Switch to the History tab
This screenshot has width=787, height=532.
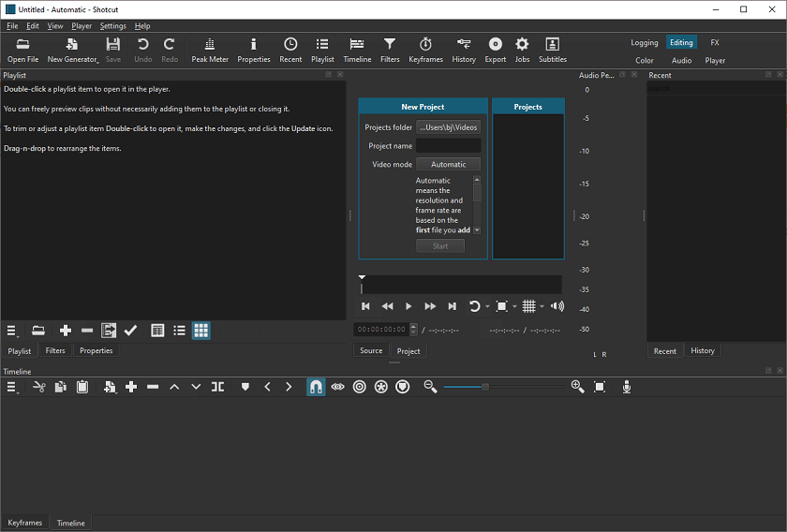[702, 351]
